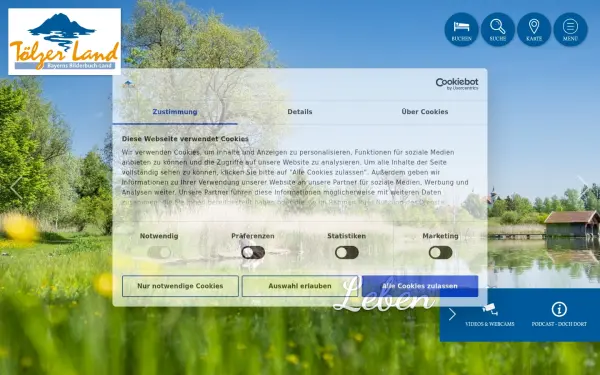The height and width of the screenshot is (375, 600).
Task: Expand the blue panel chevron arrow
Action: tap(452, 315)
